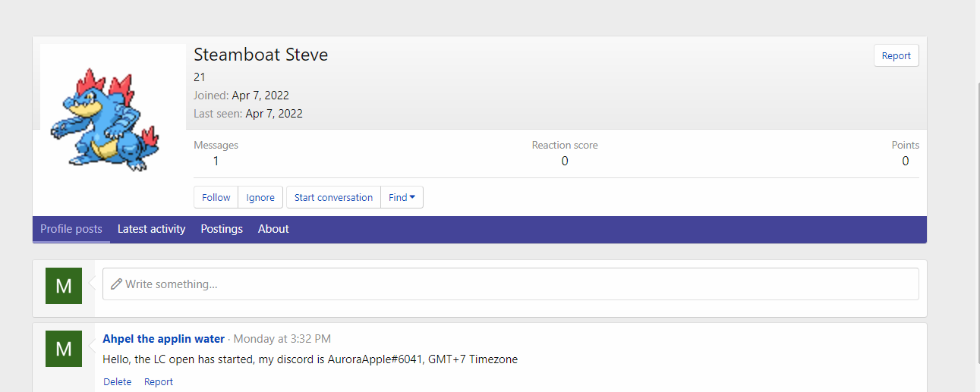Switch to the Latest activity tab
Viewport: 980px width, 392px height.
tap(151, 229)
